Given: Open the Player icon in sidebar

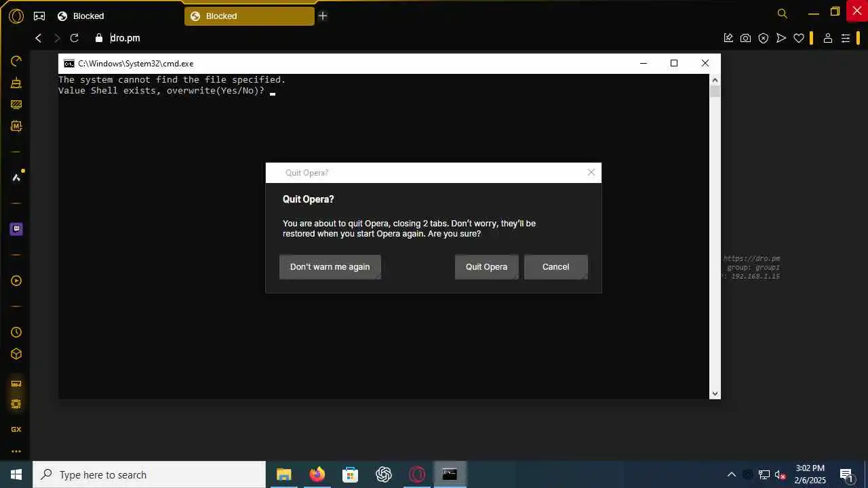Looking at the screenshot, I should click(16, 281).
